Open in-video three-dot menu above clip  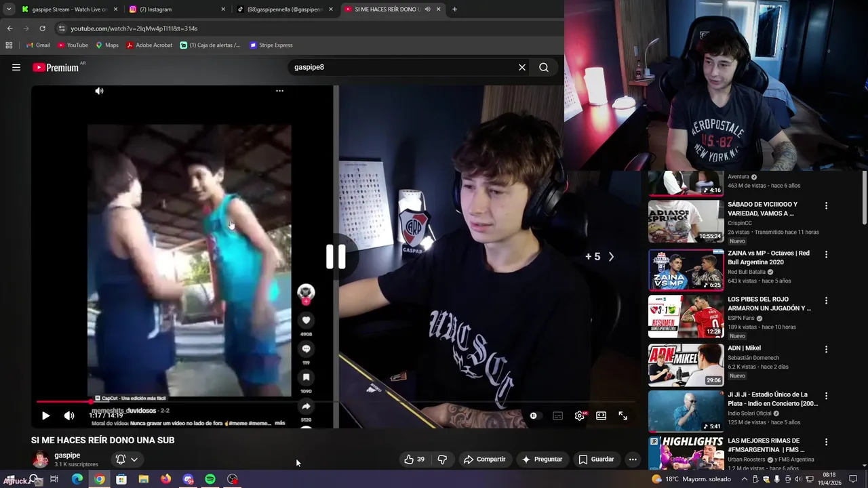point(279,91)
